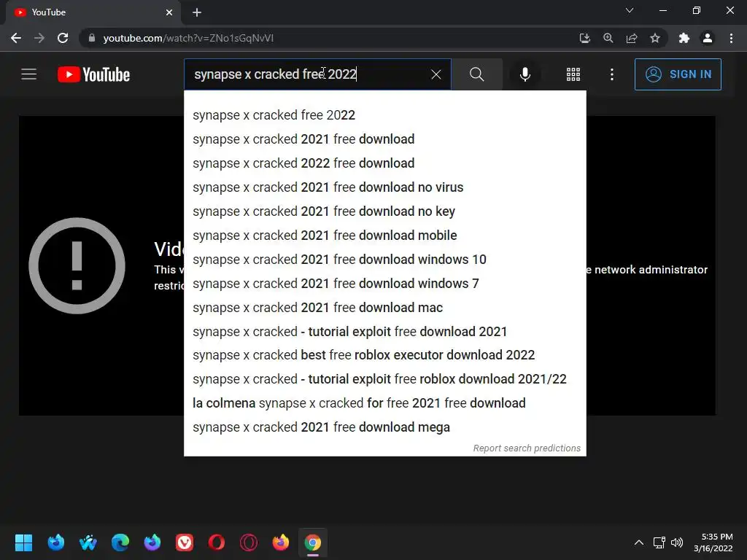This screenshot has width=747, height=560.
Task: Open YouTube settings three-dot menu
Action: click(612, 74)
